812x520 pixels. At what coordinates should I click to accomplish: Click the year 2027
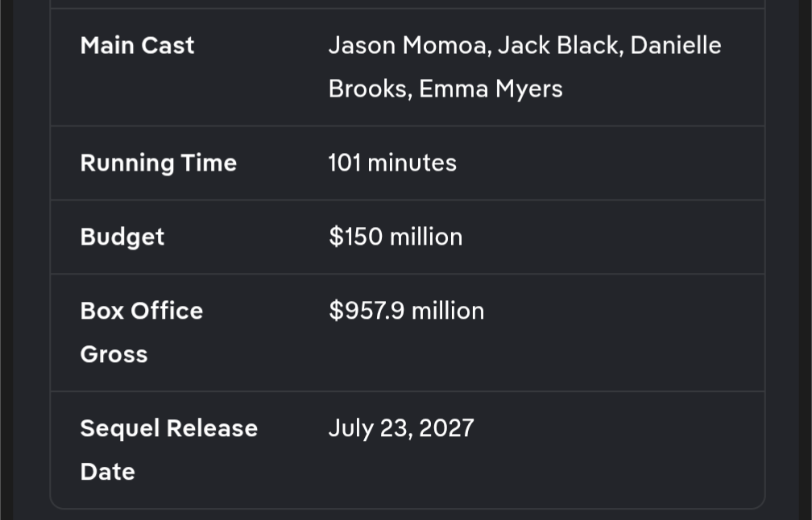445,428
